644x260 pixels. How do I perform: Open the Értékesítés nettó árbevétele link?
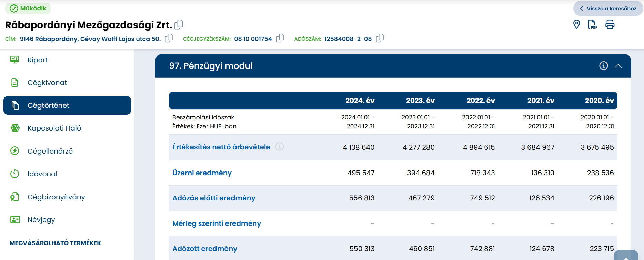pyautogui.click(x=221, y=147)
